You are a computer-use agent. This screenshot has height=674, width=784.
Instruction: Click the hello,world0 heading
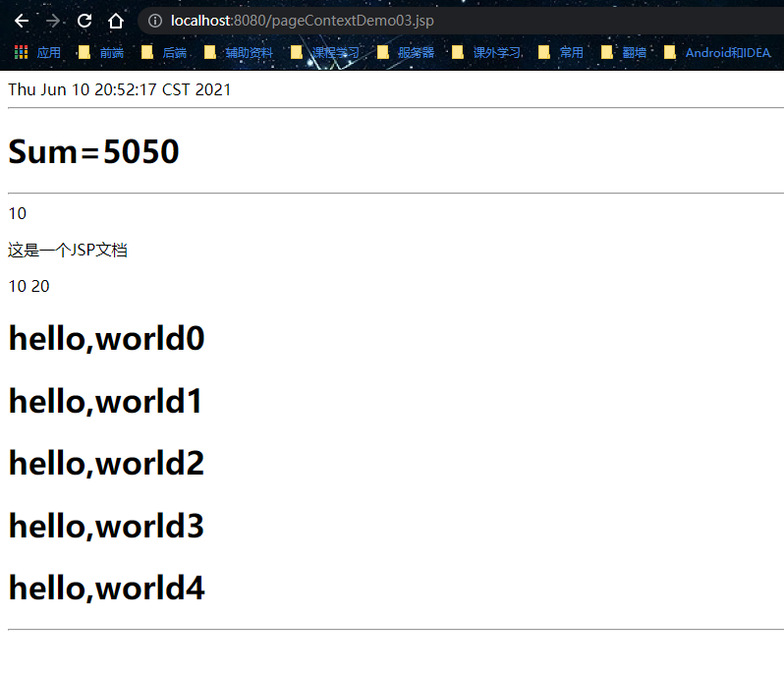(x=106, y=339)
